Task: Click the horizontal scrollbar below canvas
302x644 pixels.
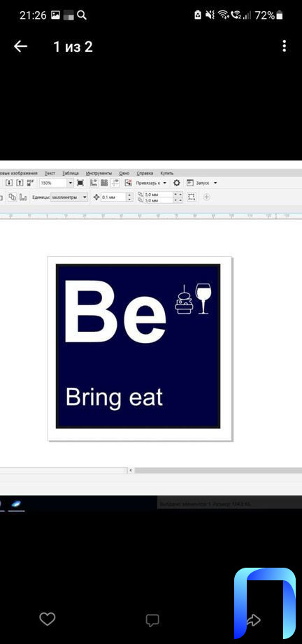Action: click(218, 470)
